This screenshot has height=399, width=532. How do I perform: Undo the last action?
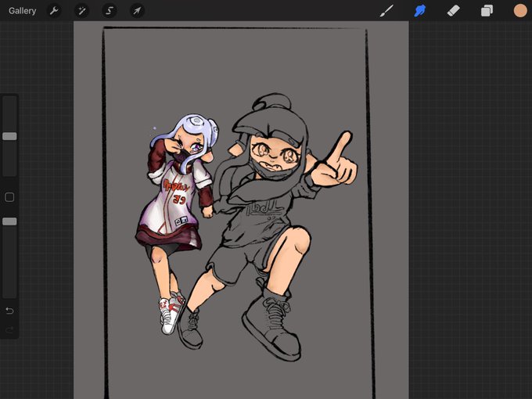[9, 311]
